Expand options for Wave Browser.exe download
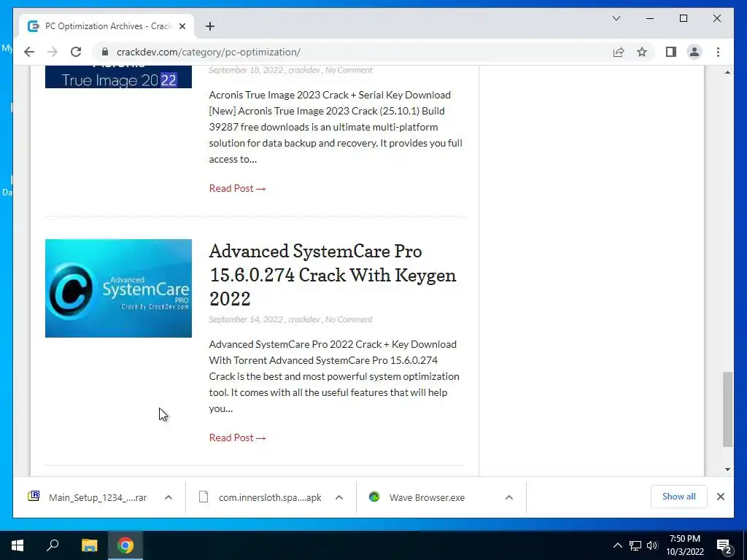747x560 pixels. click(508, 497)
